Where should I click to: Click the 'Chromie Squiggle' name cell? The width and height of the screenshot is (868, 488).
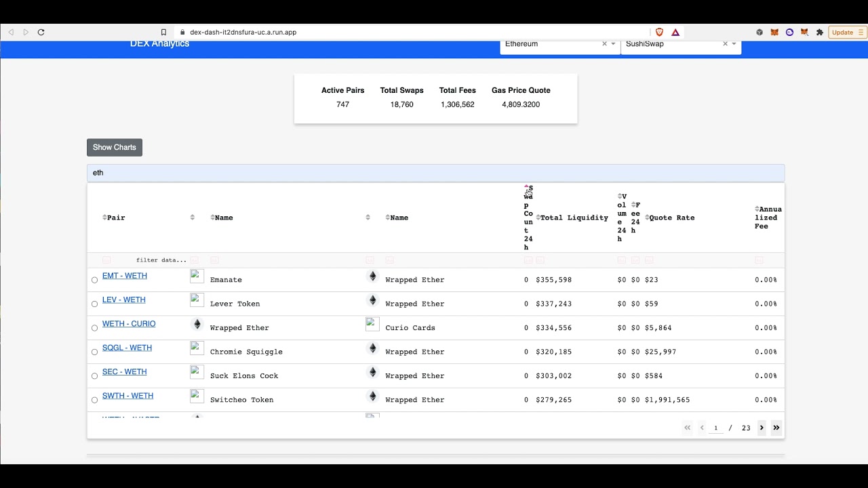click(x=246, y=352)
